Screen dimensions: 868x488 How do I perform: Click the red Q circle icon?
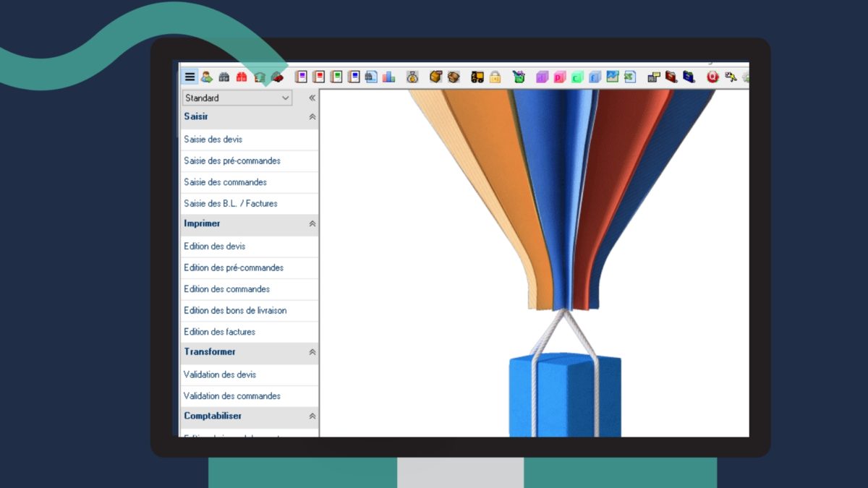point(712,77)
